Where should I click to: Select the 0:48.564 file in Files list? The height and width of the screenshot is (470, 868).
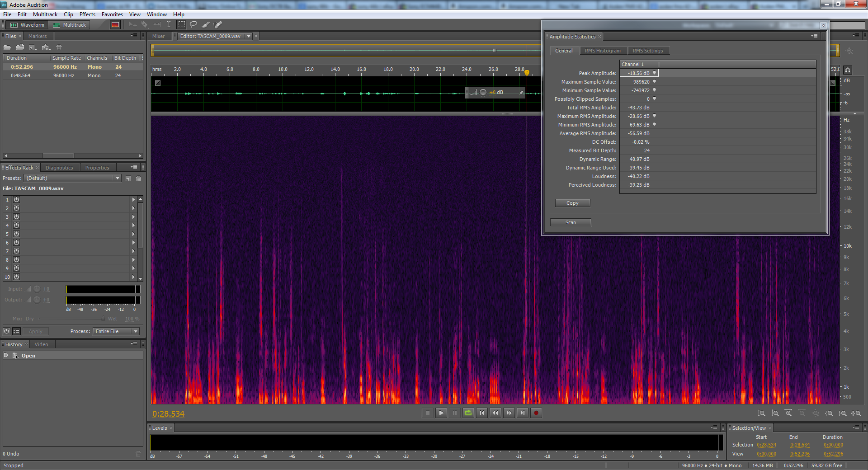21,75
